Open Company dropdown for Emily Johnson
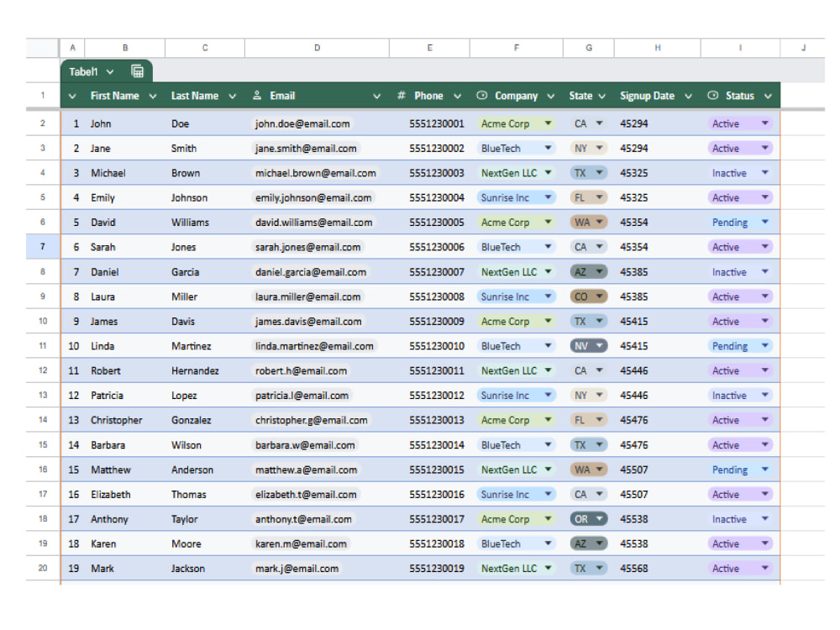The height and width of the screenshot is (630, 840). 548,197
